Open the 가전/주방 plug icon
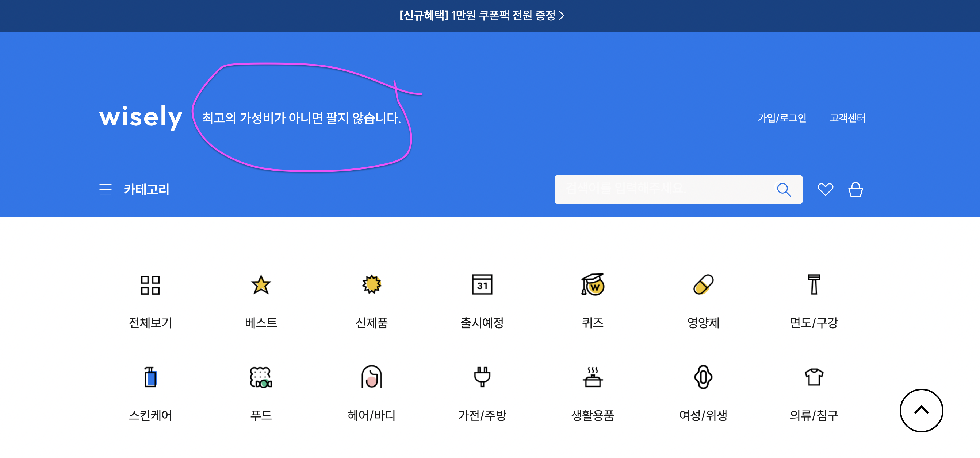This screenshot has width=980, height=458. point(482,377)
